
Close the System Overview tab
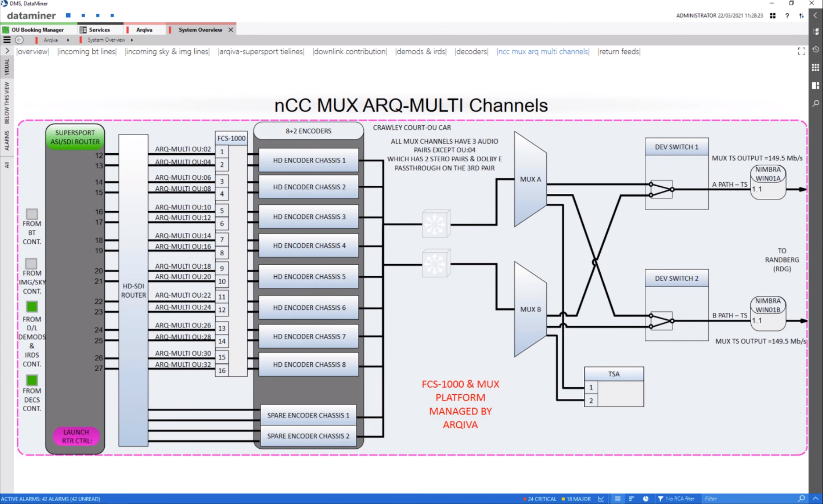[231, 30]
